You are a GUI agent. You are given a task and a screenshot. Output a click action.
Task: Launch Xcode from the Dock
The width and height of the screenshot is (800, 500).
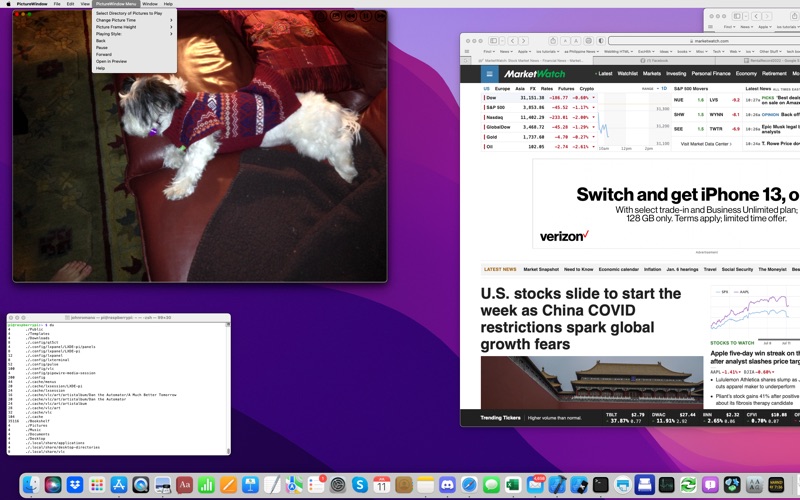coord(557,484)
